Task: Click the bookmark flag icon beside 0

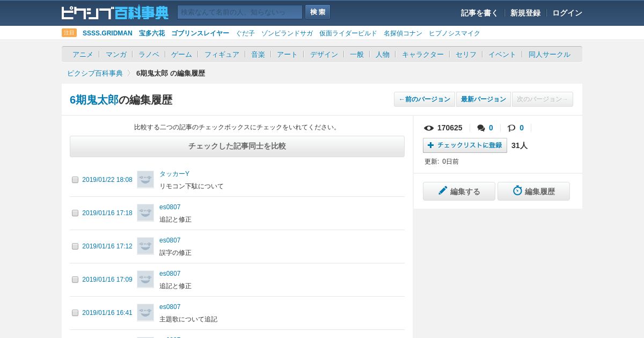Action: click(511, 128)
